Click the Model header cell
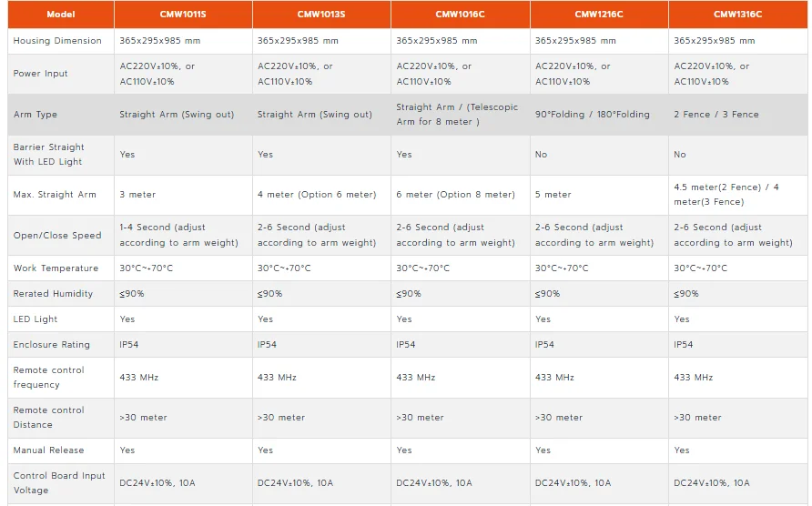The image size is (812, 506). [x=61, y=14]
